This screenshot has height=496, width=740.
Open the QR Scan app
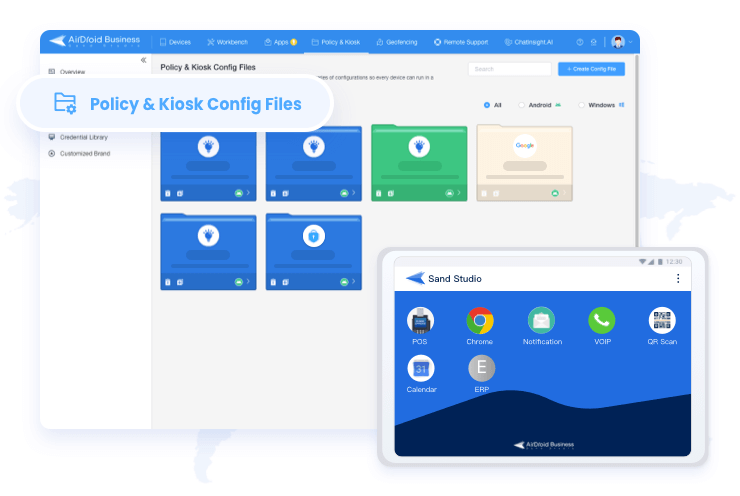662,321
